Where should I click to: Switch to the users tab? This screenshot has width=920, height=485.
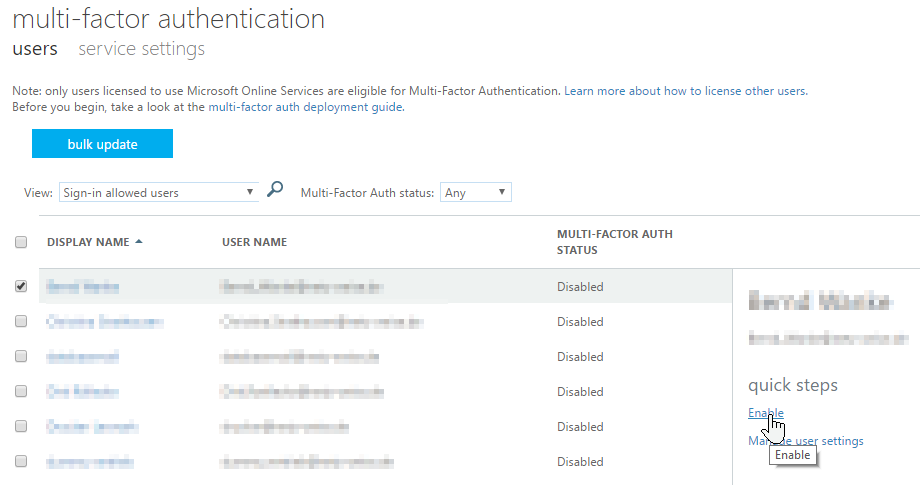pos(34,49)
